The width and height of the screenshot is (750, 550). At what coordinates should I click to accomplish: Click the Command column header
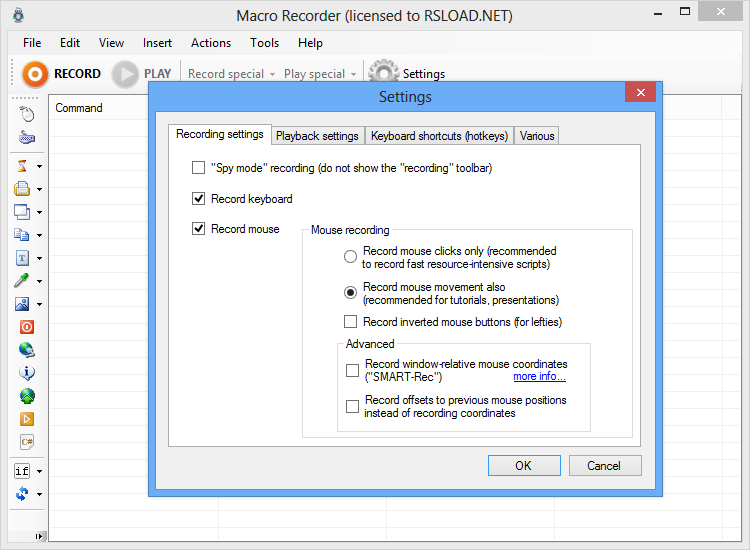(79, 108)
